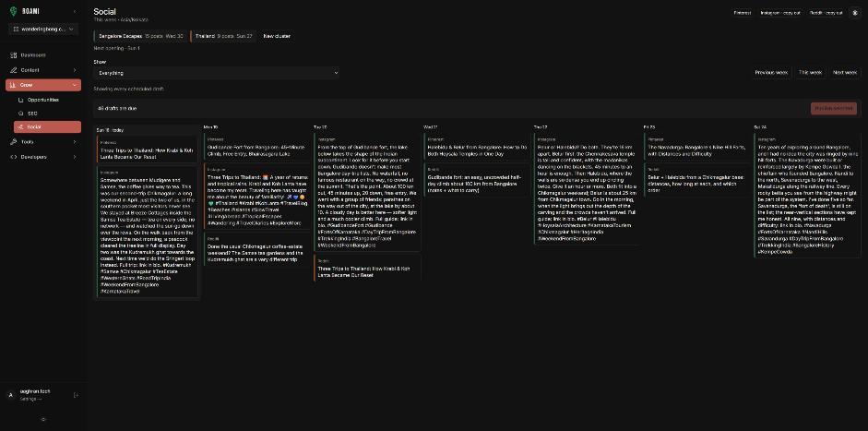Screen dimensions: 868x431
Task: Click the Social page heading
Action: point(104,12)
